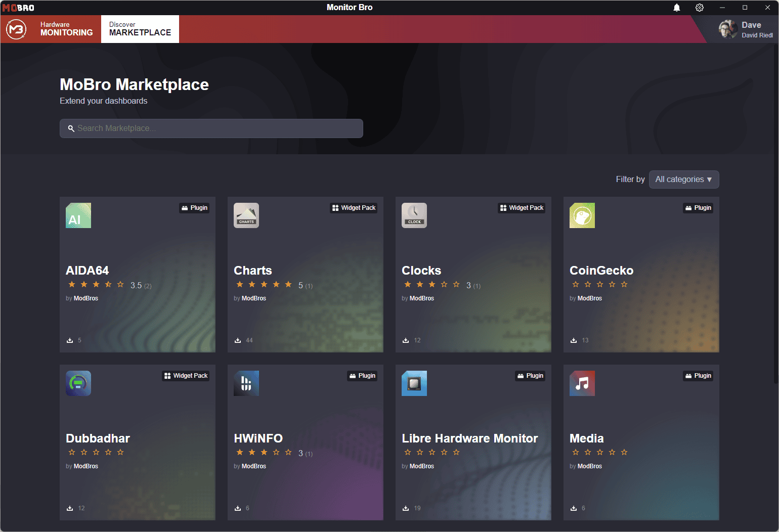779x532 pixels.
Task: Open the Dubbadhar title
Action: click(98, 438)
